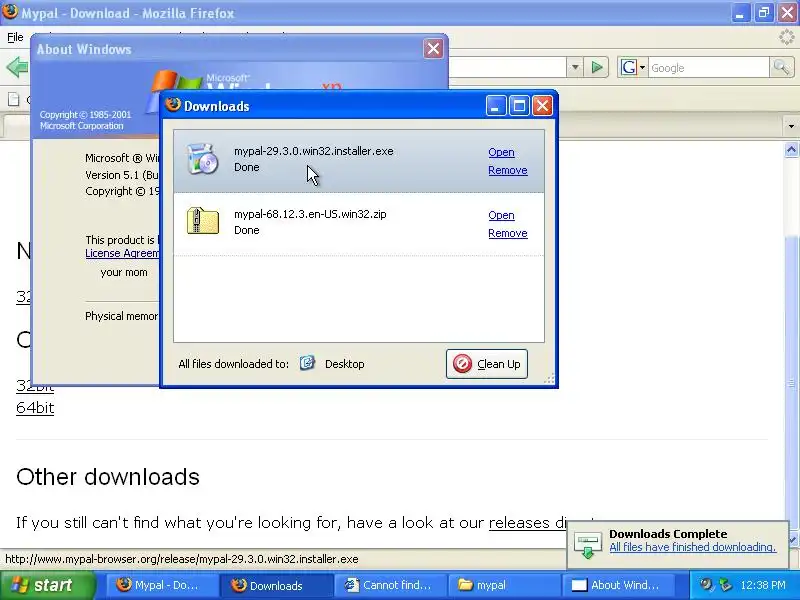Click the page icon on bookmarks toolbar
The width and height of the screenshot is (800, 600).
14,99
